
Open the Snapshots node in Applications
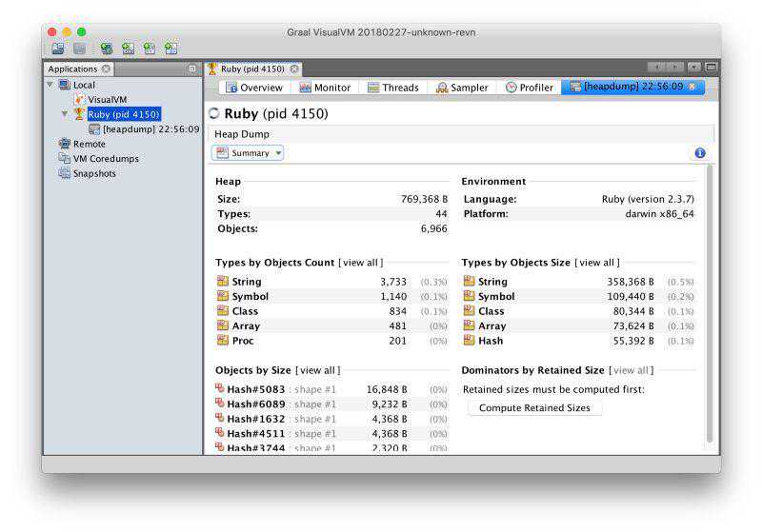pyautogui.click(x=93, y=174)
